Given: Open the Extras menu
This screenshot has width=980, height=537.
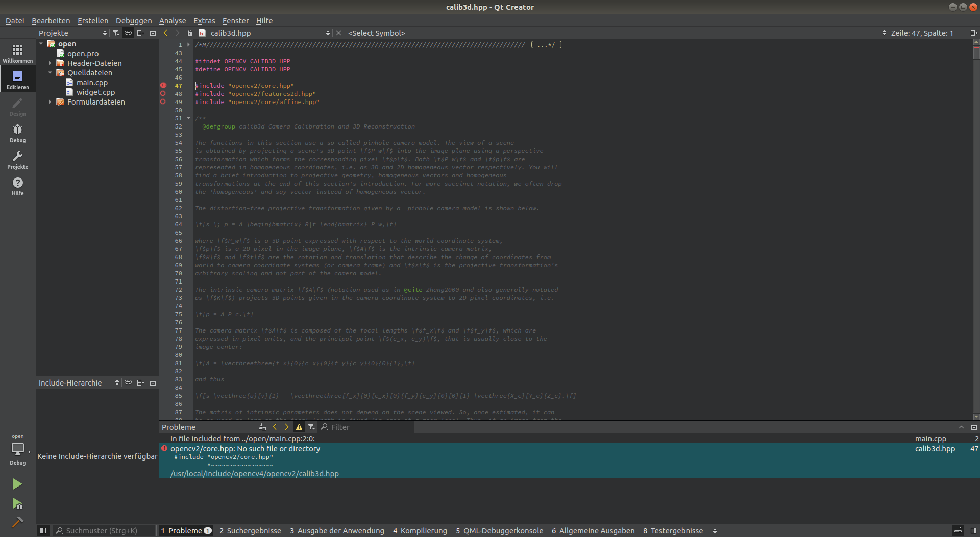Looking at the screenshot, I should 204,21.
